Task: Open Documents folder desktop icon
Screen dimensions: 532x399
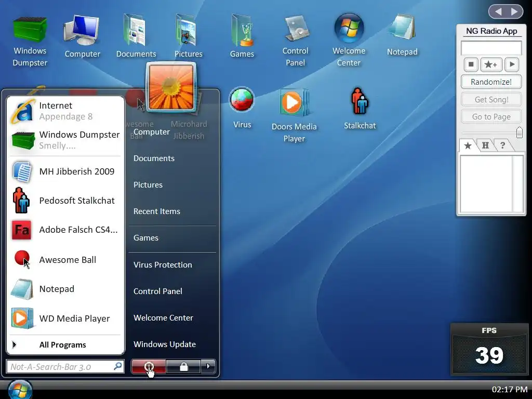Action: click(x=136, y=36)
